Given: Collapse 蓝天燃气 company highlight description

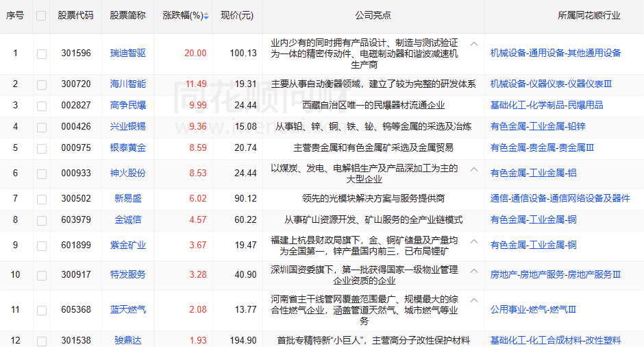Looking at the screenshot, I should tap(474, 300).
